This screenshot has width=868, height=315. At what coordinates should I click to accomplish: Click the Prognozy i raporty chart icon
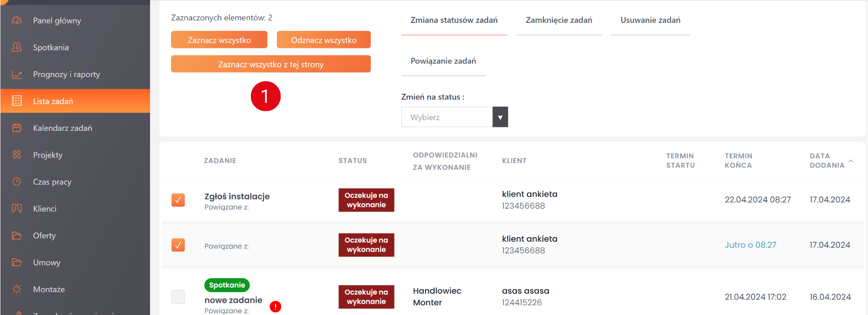[x=17, y=75]
